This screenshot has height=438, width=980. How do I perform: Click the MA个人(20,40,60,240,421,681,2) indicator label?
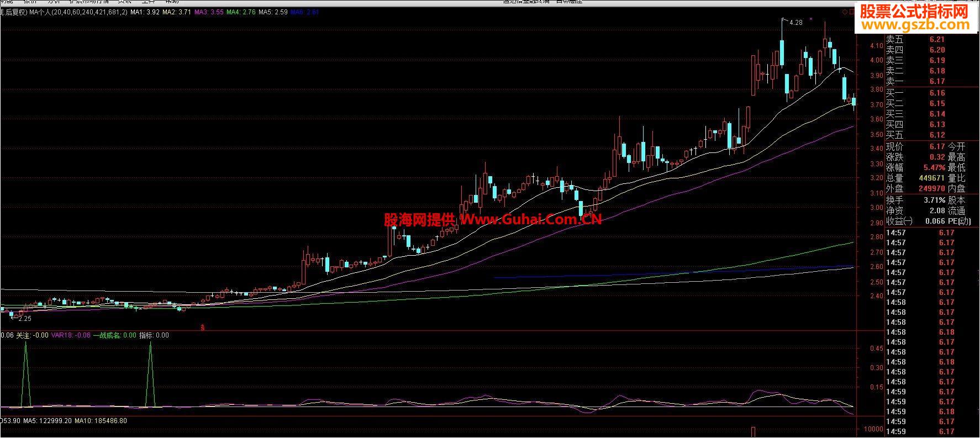click(78, 12)
